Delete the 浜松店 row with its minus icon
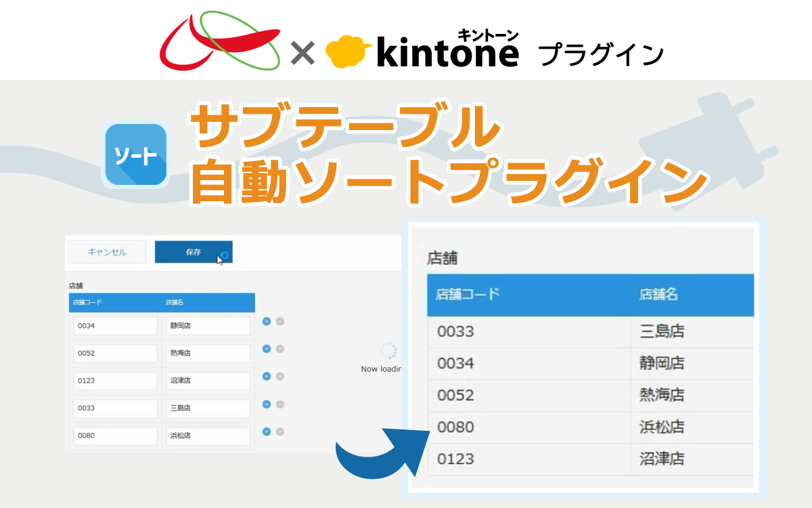812x508 pixels. pos(280,431)
